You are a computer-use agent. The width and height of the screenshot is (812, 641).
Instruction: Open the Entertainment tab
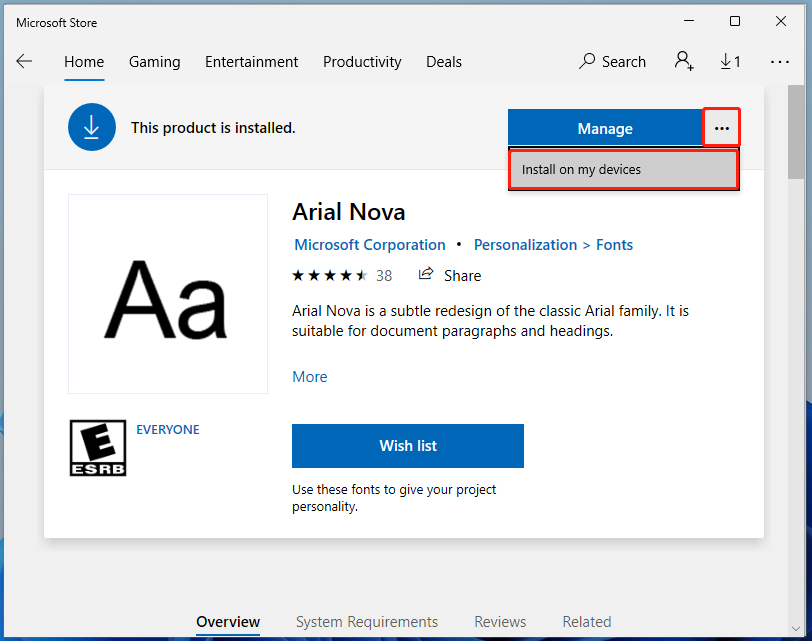[x=252, y=62]
